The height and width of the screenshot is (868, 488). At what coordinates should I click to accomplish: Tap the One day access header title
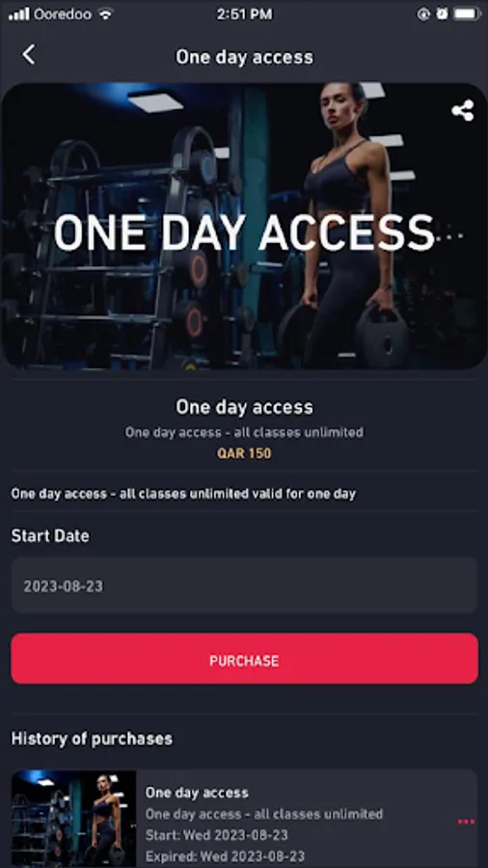244,57
